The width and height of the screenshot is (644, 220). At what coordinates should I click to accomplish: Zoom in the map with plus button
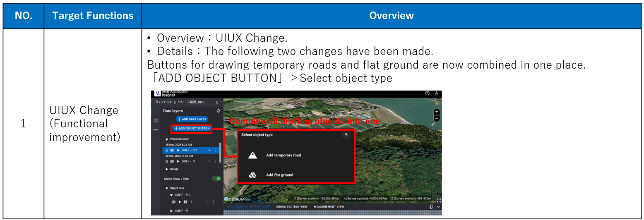tap(437, 112)
